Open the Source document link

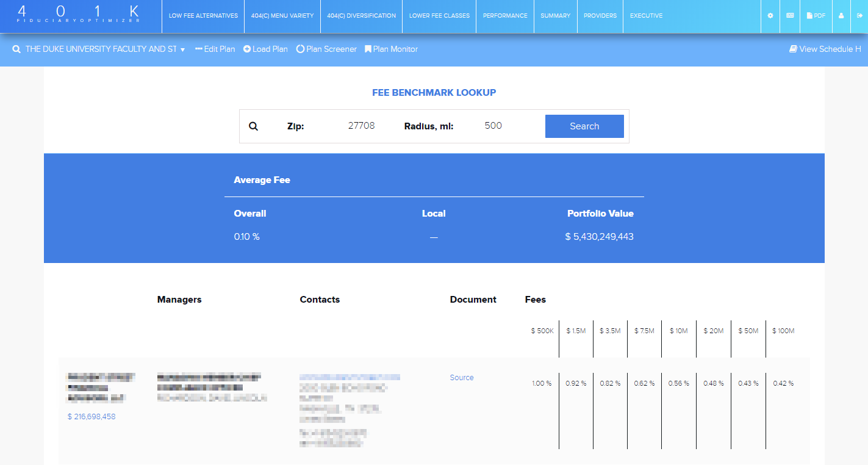point(462,378)
